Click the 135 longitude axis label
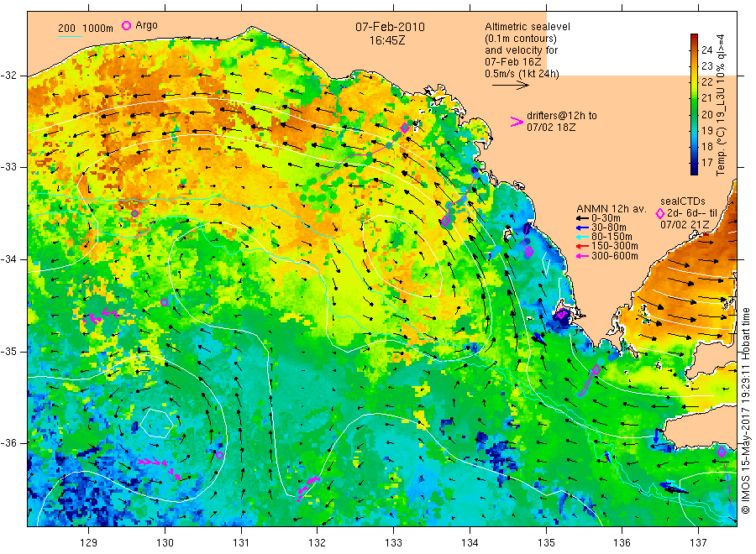The width and height of the screenshot is (756, 554). pos(546,543)
